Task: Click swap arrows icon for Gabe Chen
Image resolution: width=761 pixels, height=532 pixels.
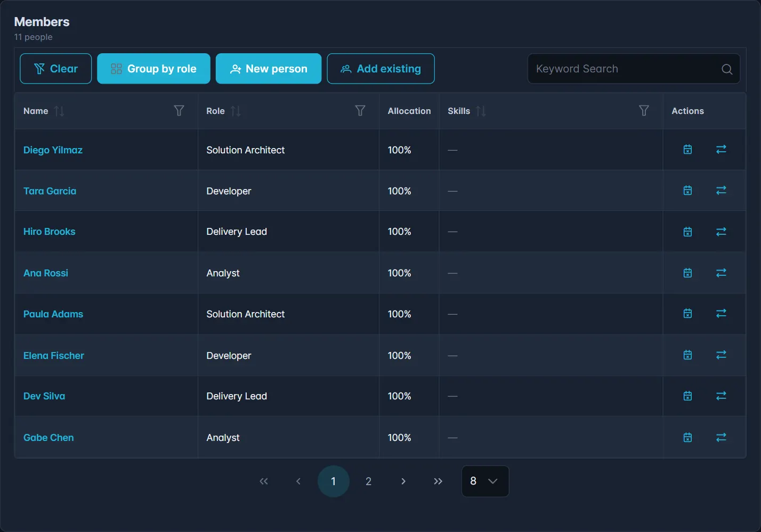Action: 721,437
